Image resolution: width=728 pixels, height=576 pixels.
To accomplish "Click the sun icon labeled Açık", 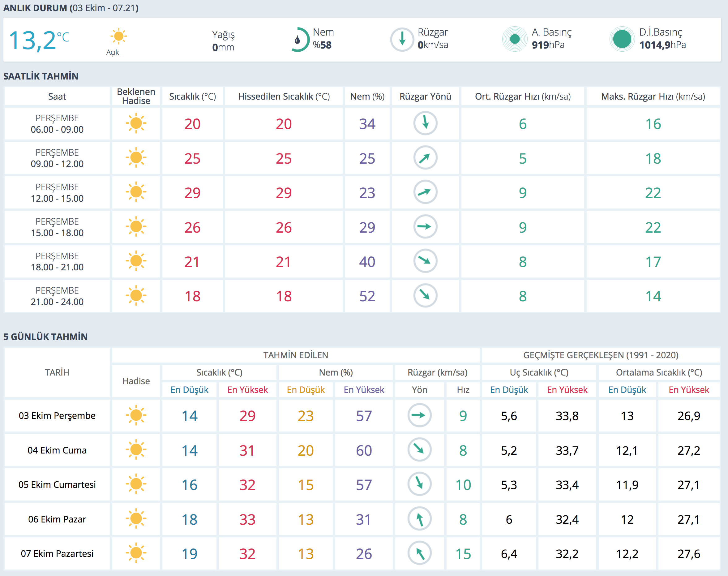I will click(x=118, y=36).
